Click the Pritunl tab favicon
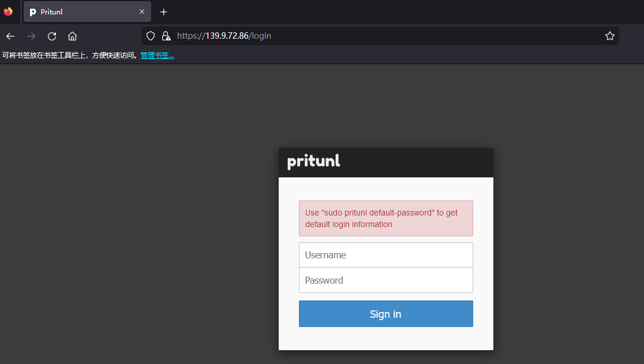This screenshot has height=364, width=644. pyautogui.click(x=33, y=12)
